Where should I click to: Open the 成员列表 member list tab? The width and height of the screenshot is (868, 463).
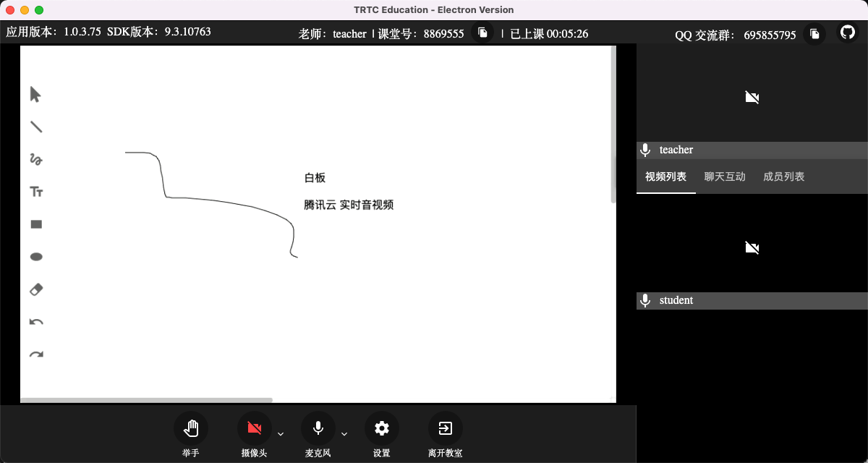coord(783,176)
